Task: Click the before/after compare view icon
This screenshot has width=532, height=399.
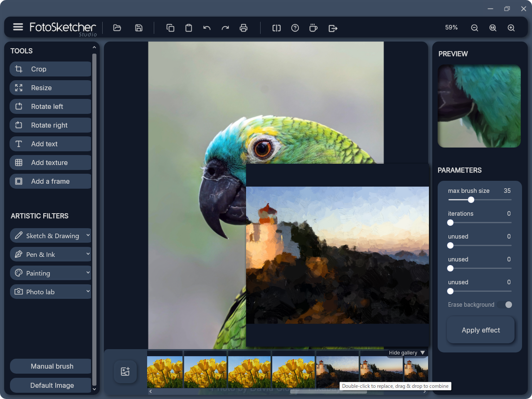Action: coord(276,28)
